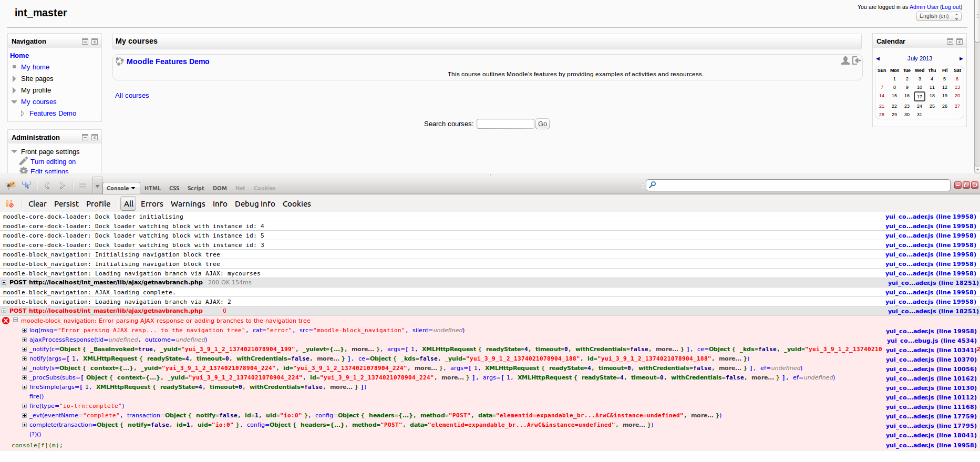Open the July 2013 calendar month link
980x462 pixels.
(920, 59)
